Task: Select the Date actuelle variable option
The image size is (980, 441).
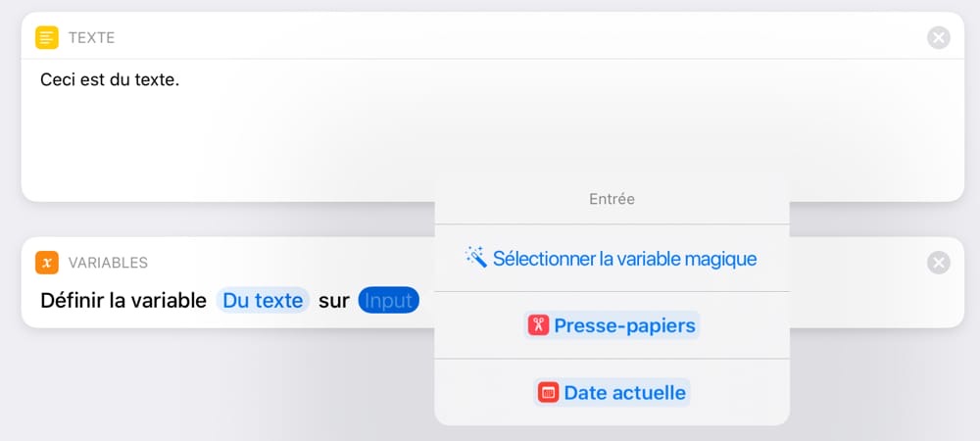Action: pyautogui.click(x=612, y=392)
